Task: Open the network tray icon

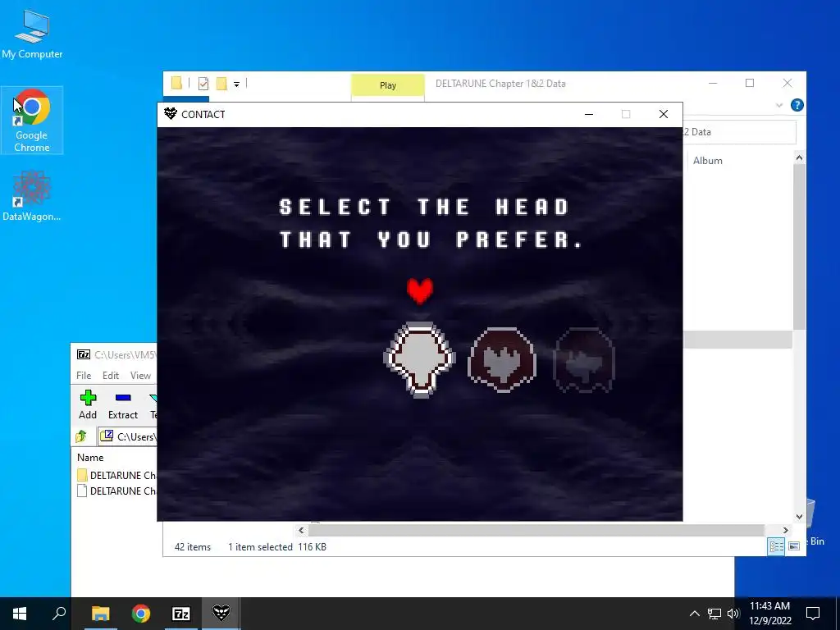Action: click(x=714, y=614)
